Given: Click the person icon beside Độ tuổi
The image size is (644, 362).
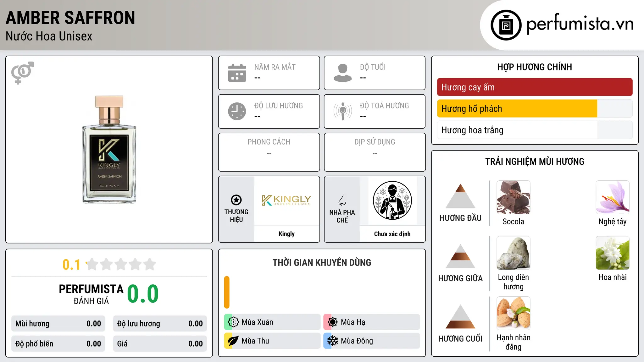Looking at the screenshot, I should pos(343,73).
